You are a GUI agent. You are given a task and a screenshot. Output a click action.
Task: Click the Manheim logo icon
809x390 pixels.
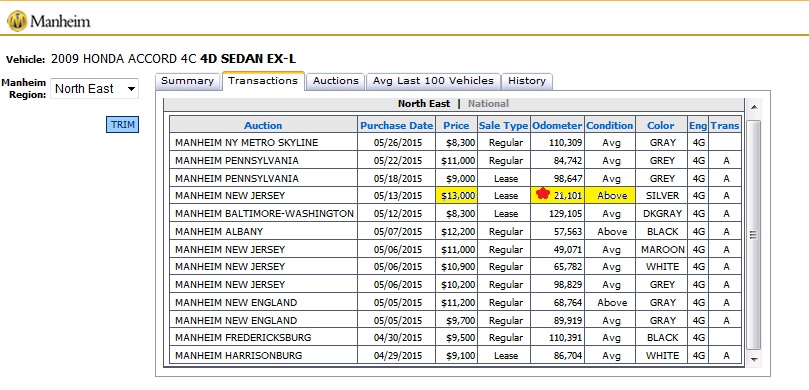point(17,21)
